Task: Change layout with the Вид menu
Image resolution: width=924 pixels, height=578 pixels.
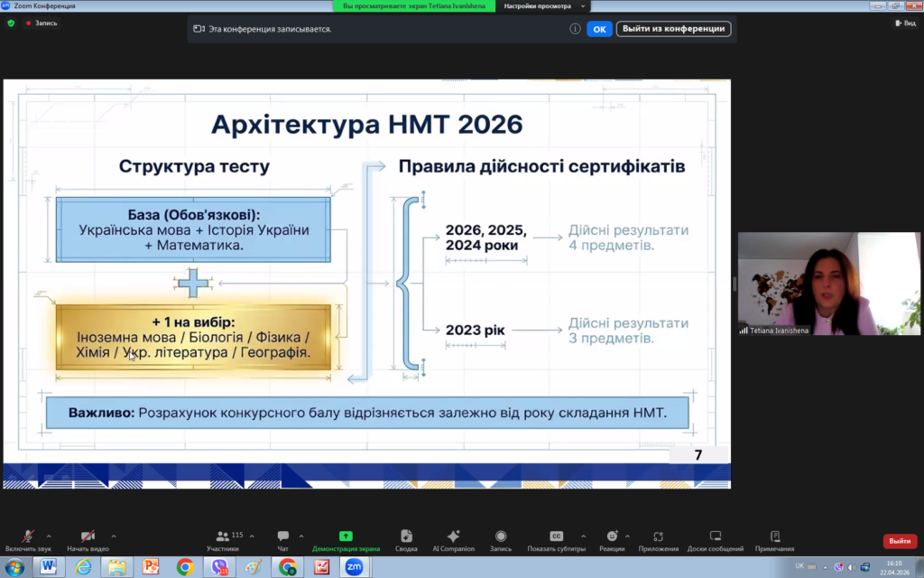Action: point(904,23)
